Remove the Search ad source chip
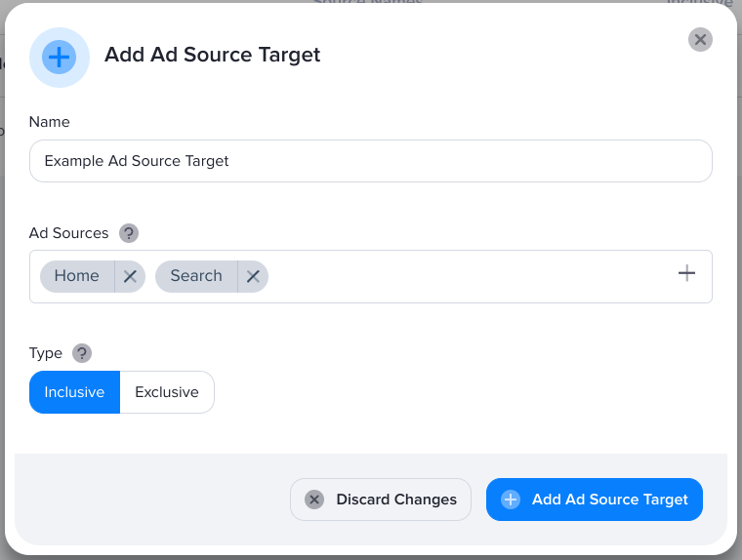Screen dimensions: 742x560 253,276
